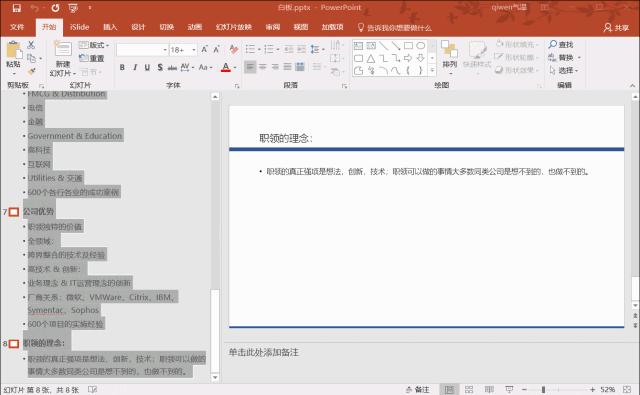
Task: Open character spacing AV dropdown
Action: 187,67
